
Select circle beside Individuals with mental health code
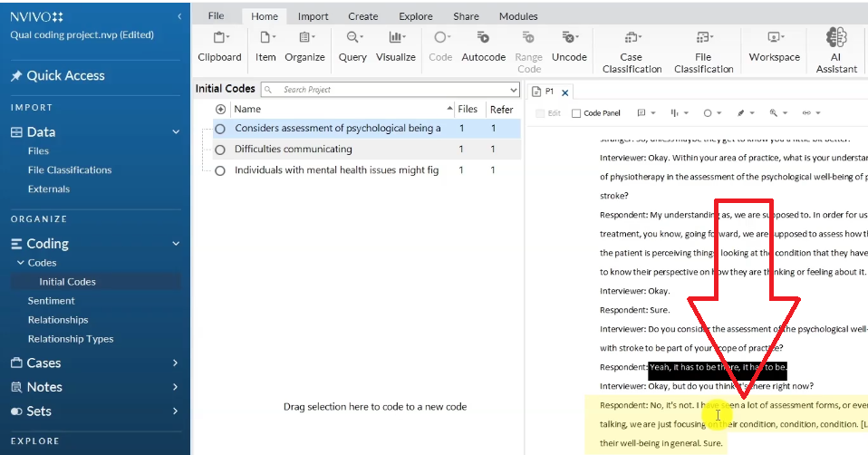pyautogui.click(x=220, y=170)
